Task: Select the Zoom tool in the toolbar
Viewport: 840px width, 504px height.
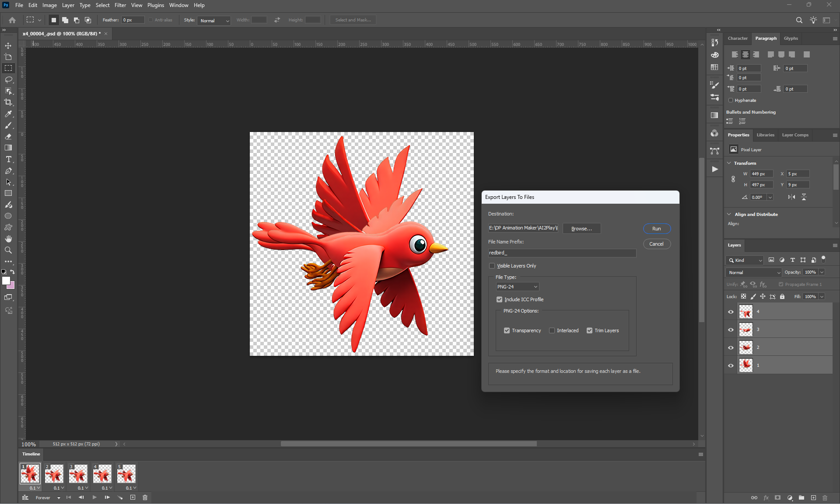Action: pyautogui.click(x=8, y=250)
